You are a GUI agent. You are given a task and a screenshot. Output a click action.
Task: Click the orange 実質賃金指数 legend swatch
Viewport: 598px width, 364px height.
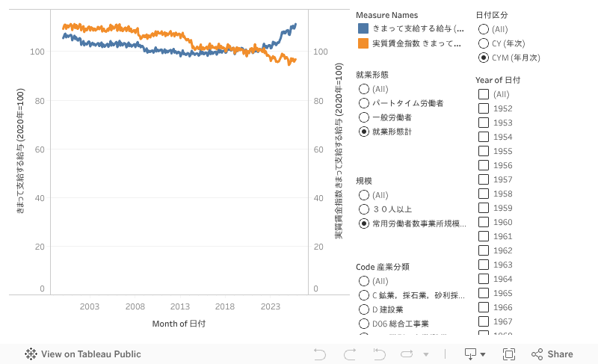pos(363,43)
